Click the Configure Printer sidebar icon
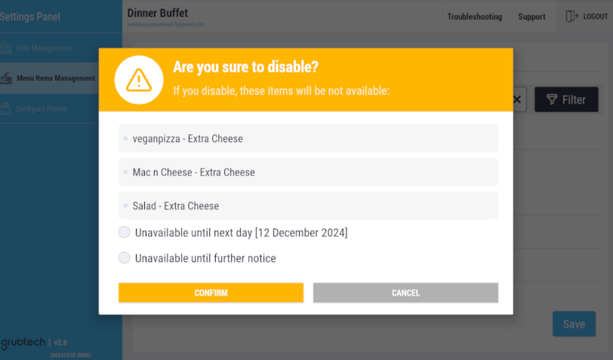 [x=5, y=108]
